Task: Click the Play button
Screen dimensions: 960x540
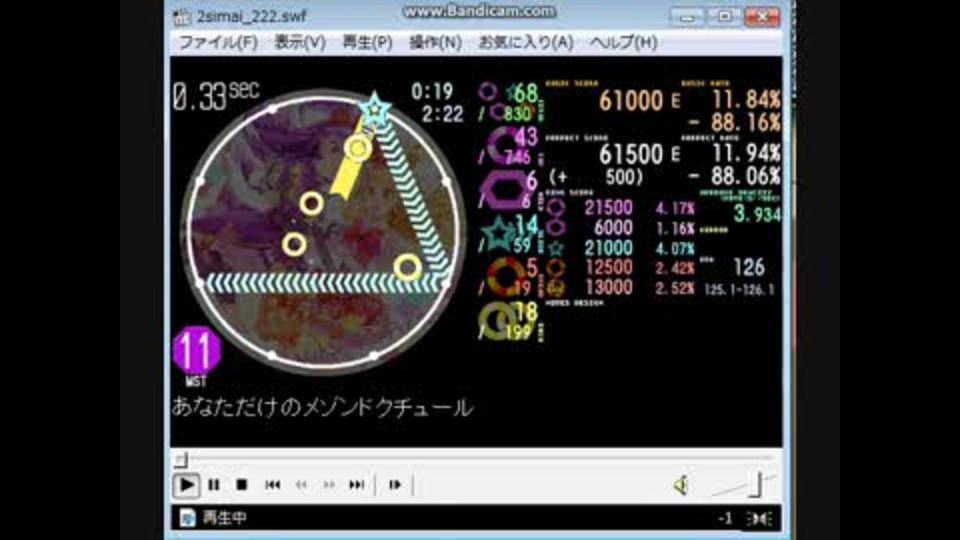Action: (186, 485)
